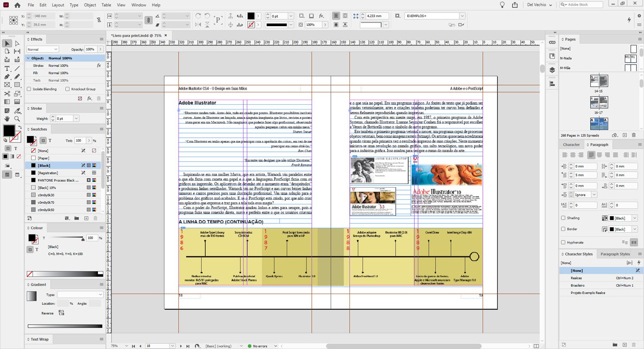Screen dimensions: 644x349
Task: Enable Border checkbox in Paragraph panel
Action: pyautogui.click(x=563, y=229)
